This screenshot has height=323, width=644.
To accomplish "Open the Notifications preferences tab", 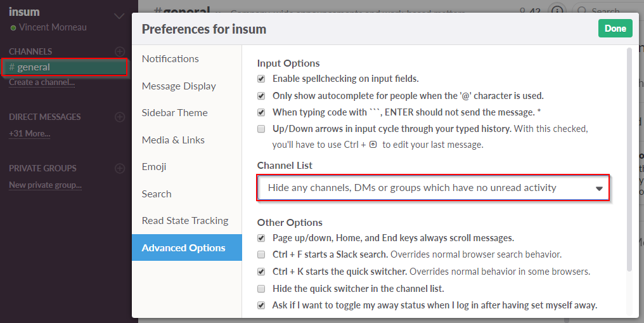I will tap(171, 59).
